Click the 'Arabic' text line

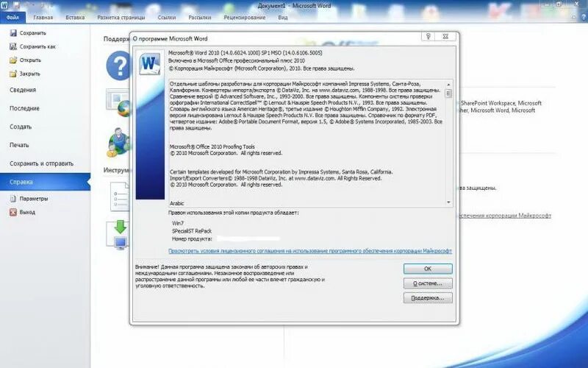coord(176,203)
